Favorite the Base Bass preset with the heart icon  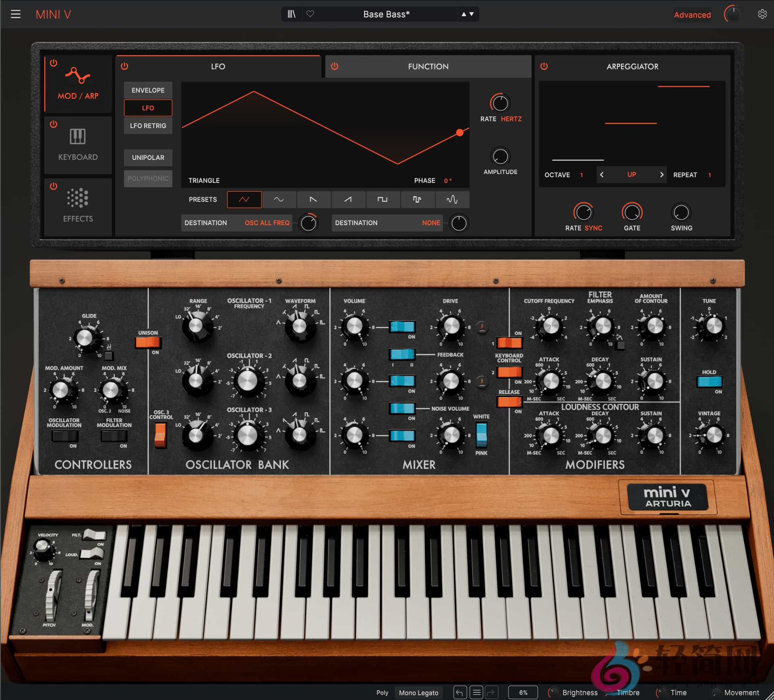(x=310, y=14)
